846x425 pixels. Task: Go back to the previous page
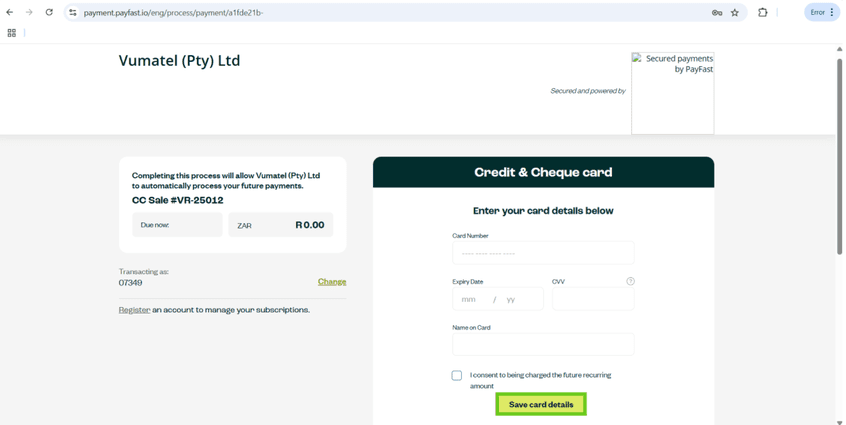pos(10,12)
